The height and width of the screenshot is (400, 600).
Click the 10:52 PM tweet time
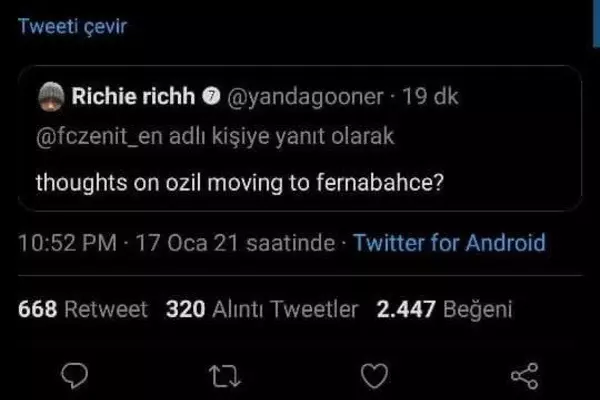point(63,243)
